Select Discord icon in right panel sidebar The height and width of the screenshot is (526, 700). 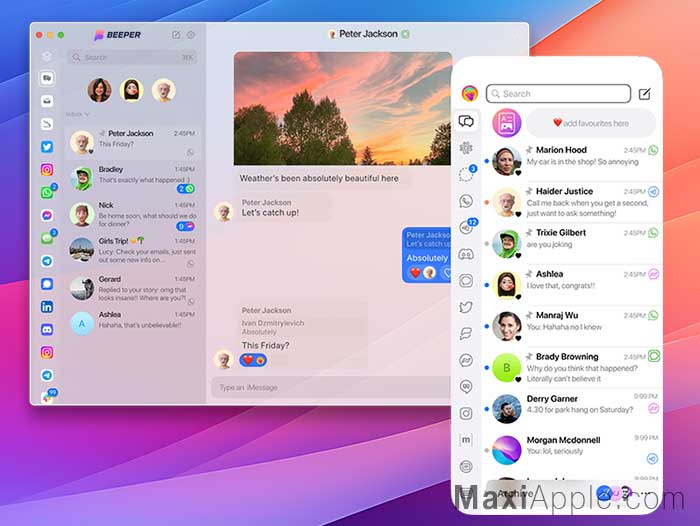[x=466, y=255]
